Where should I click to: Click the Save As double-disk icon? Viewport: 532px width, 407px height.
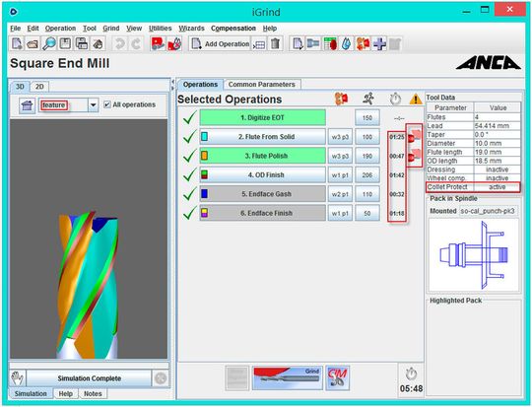click(82, 44)
